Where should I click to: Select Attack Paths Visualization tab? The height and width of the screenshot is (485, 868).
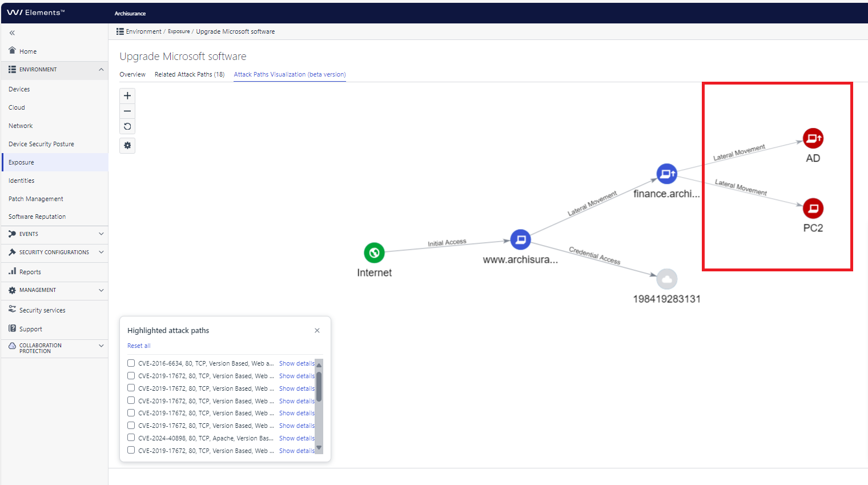pos(290,74)
